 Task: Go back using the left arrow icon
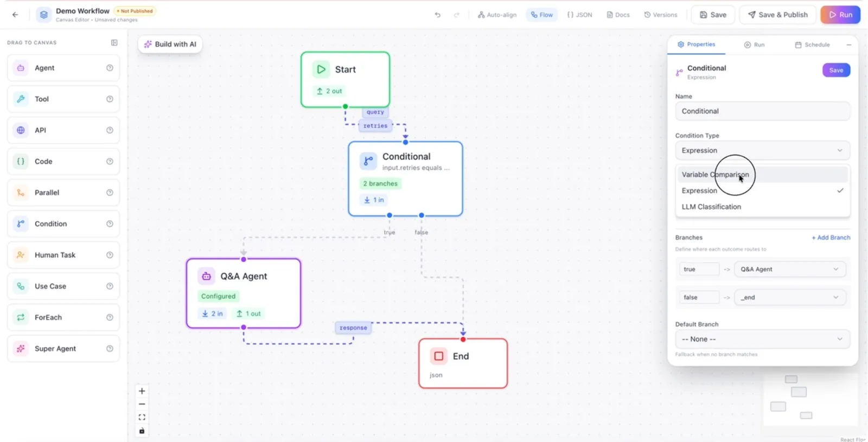click(x=15, y=15)
